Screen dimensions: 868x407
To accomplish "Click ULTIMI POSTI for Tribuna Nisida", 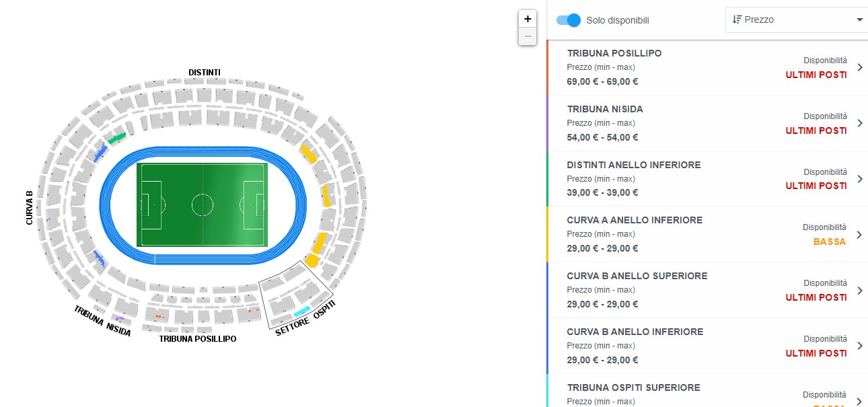I will coord(816,131).
